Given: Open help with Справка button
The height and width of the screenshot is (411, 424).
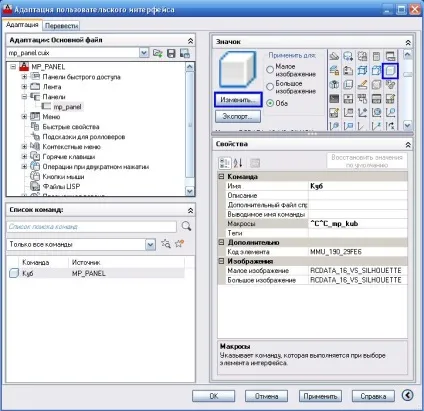Looking at the screenshot, I should [x=373, y=396].
